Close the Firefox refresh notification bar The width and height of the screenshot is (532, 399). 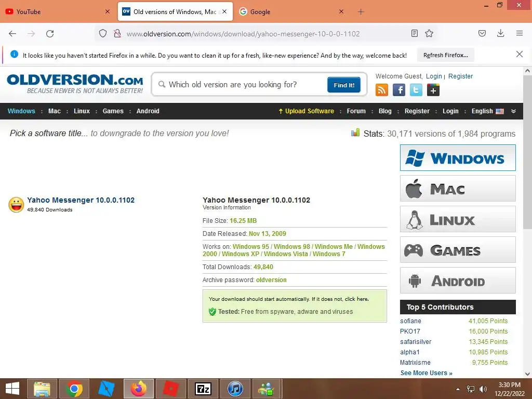(x=519, y=54)
